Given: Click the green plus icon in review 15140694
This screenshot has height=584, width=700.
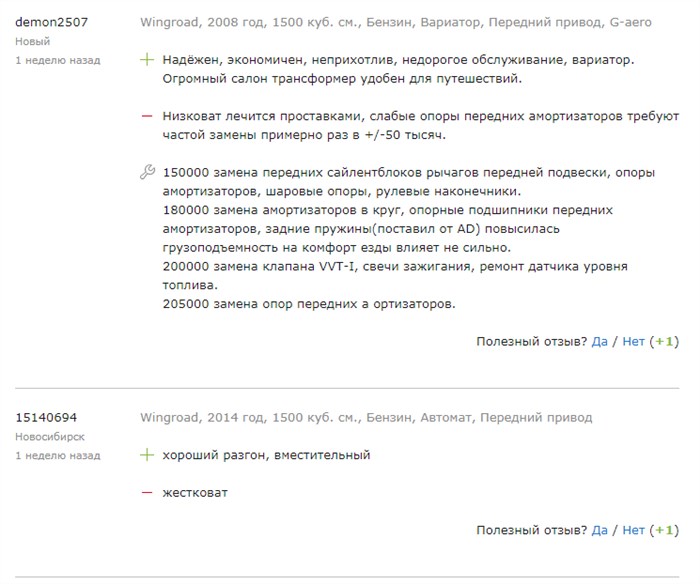Looking at the screenshot, I should click(147, 455).
